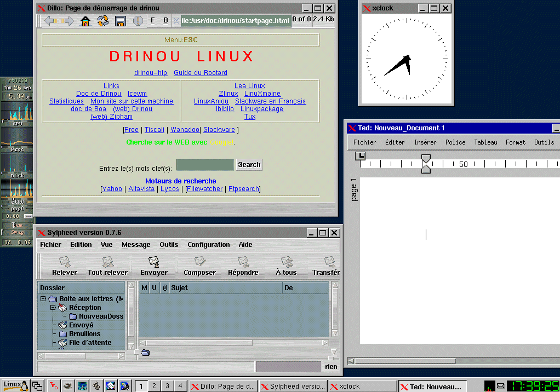Viewport: 560px width, 392px height.
Task: Collapse the Réception folder node
Action: 53,307
